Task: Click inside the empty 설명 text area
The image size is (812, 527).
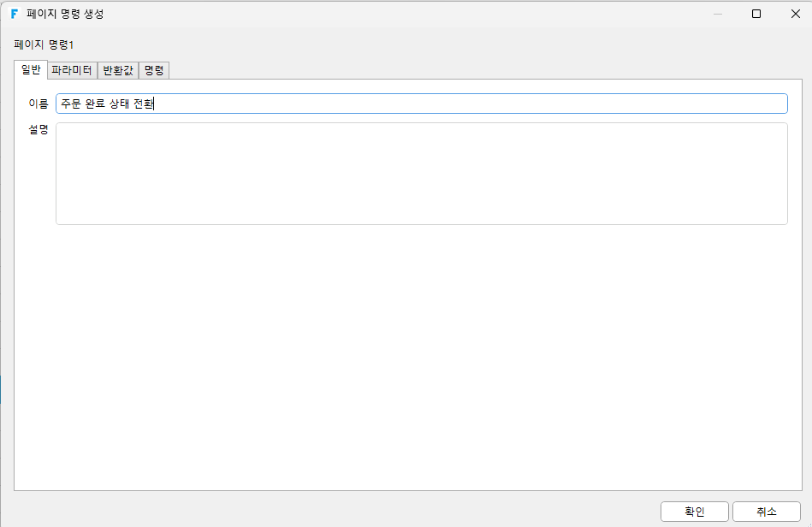Action: (422, 174)
